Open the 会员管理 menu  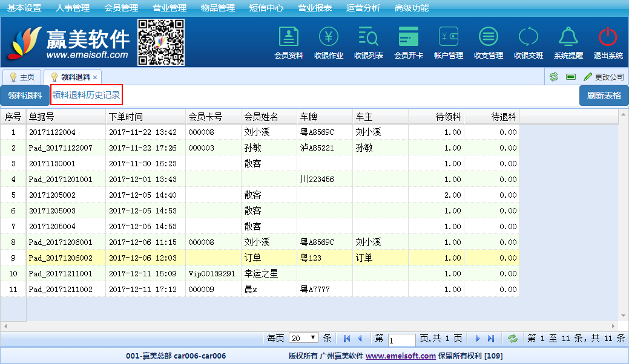(121, 8)
